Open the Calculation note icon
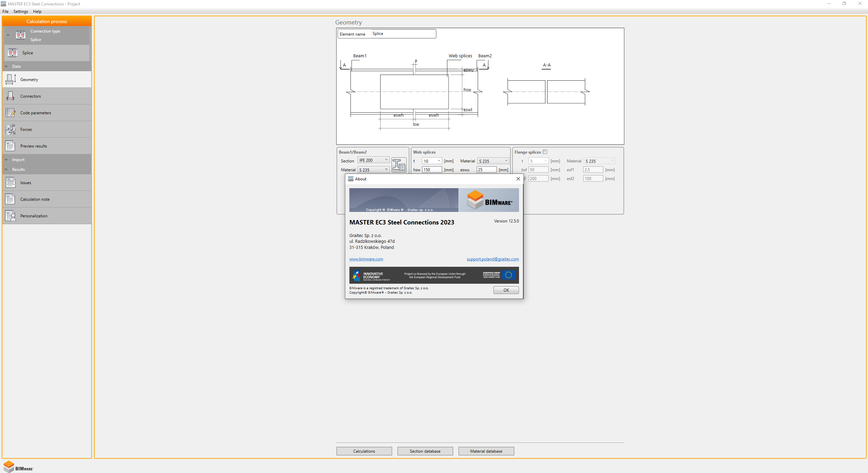Image resolution: width=868 pixels, height=473 pixels. [11, 199]
